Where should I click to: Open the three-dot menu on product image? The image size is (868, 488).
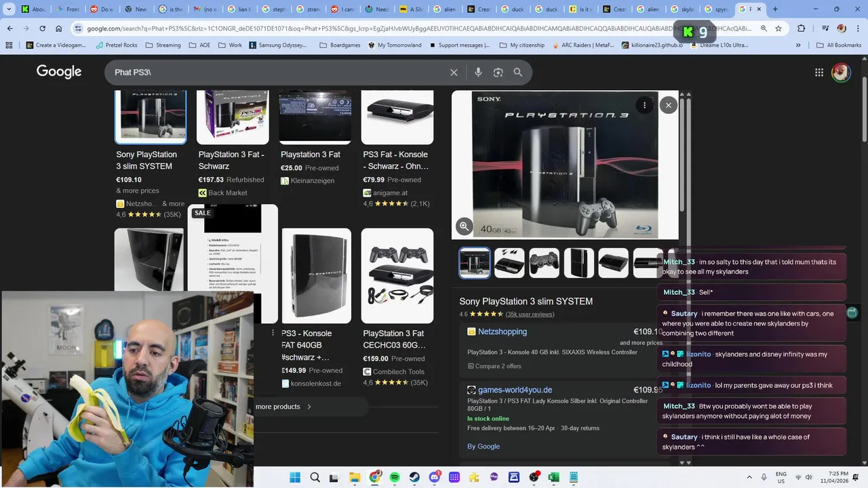coord(644,105)
